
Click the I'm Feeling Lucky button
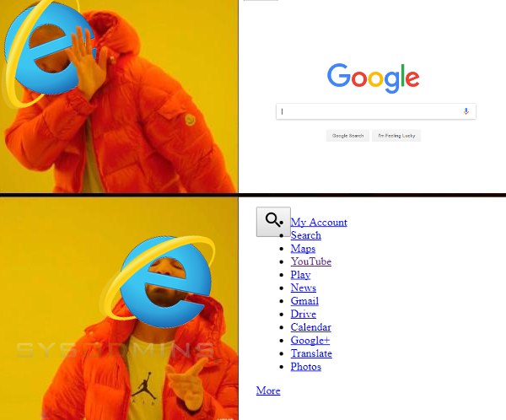[396, 136]
